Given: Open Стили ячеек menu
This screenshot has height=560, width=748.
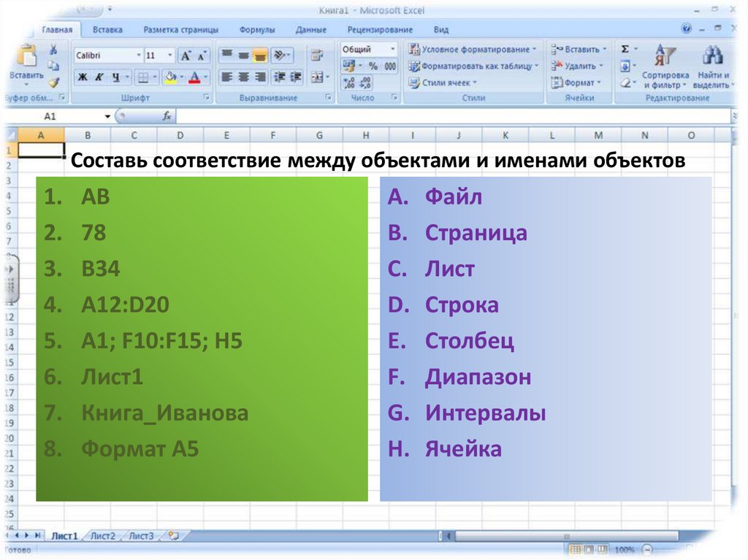Looking at the screenshot, I should click(443, 83).
